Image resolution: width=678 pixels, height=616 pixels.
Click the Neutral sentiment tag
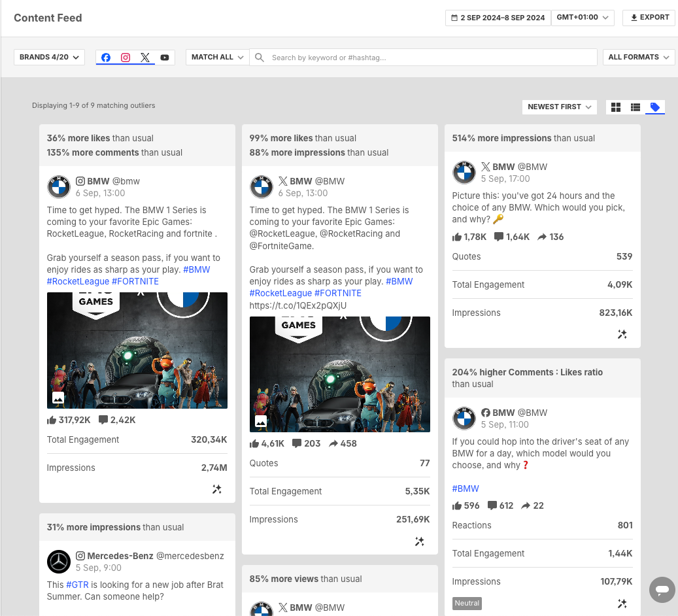point(467,603)
